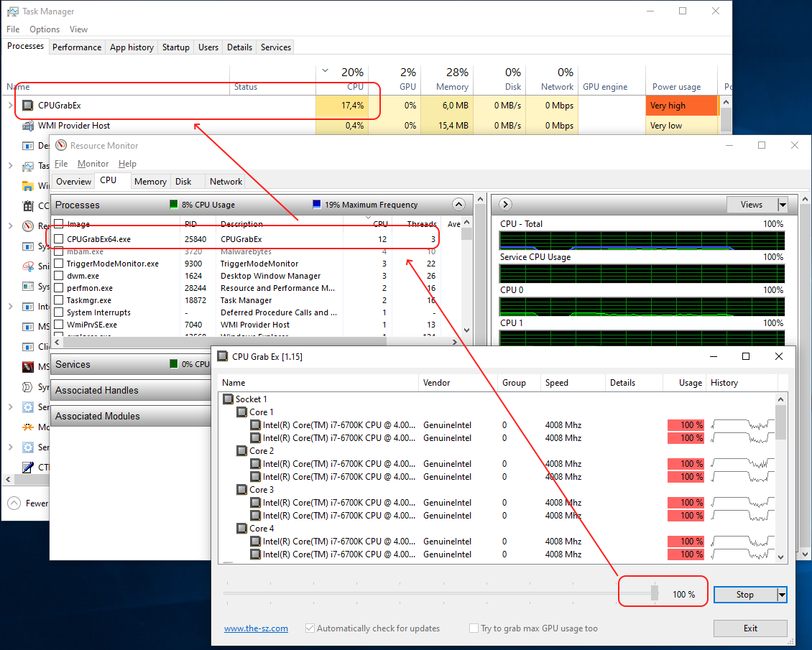Click the Stop button in CPU Grab Ex

[x=744, y=595]
